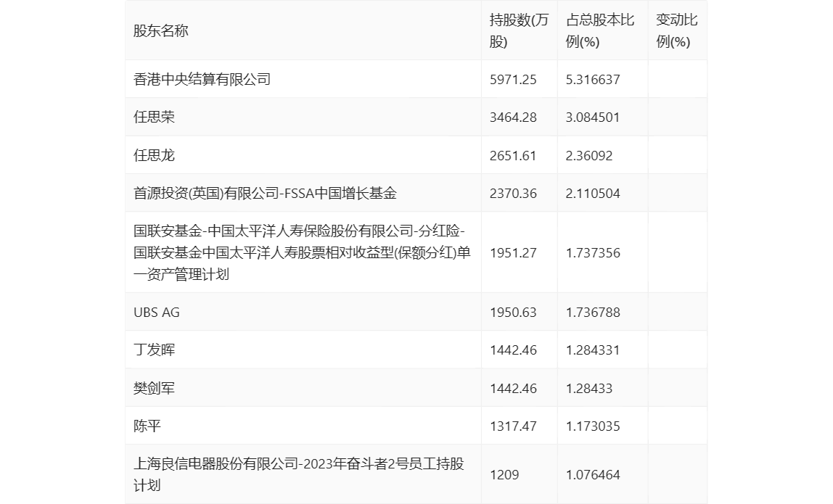Click the percentage 2.36092
833x504 pixels.
coord(589,156)
